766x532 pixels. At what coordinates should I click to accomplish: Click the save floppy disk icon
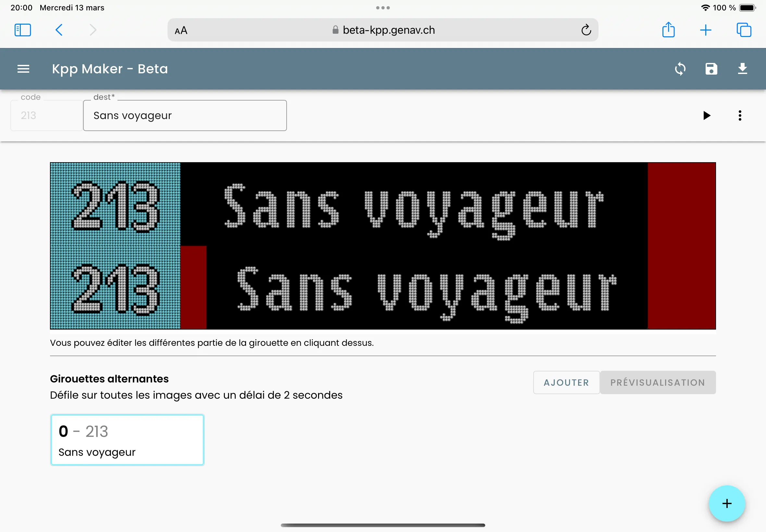[x=711, y=69]
